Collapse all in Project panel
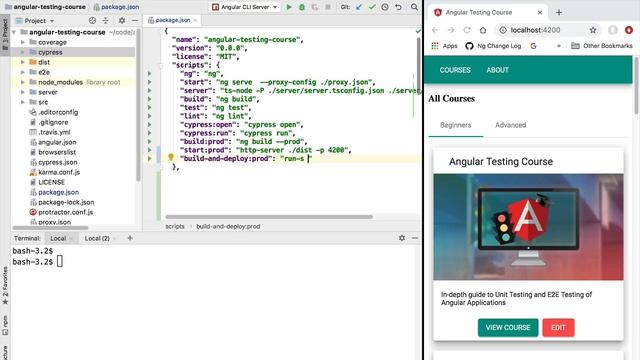This screenshot has height=360, width=640. point(106,20)
